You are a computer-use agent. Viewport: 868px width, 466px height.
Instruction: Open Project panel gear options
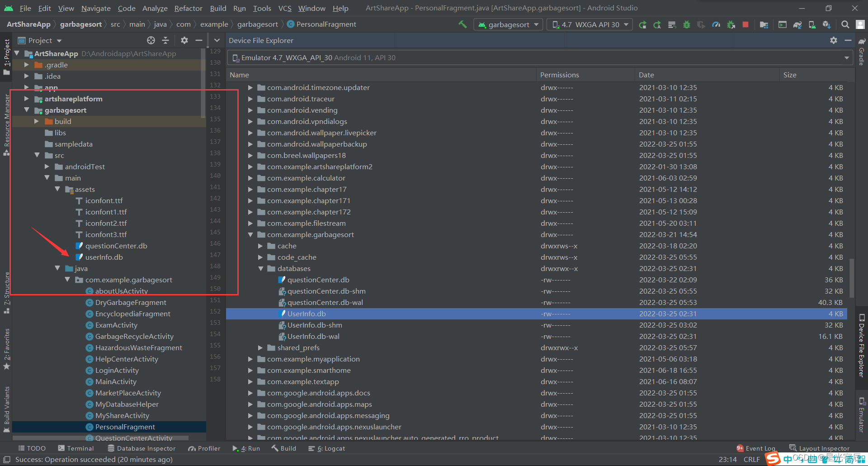(184, 40)
